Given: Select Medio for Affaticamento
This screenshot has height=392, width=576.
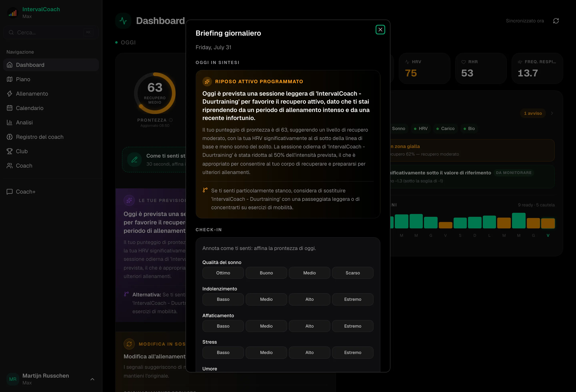Looking at the screenshot, I should pyautogui.click(x=266, y=326).
